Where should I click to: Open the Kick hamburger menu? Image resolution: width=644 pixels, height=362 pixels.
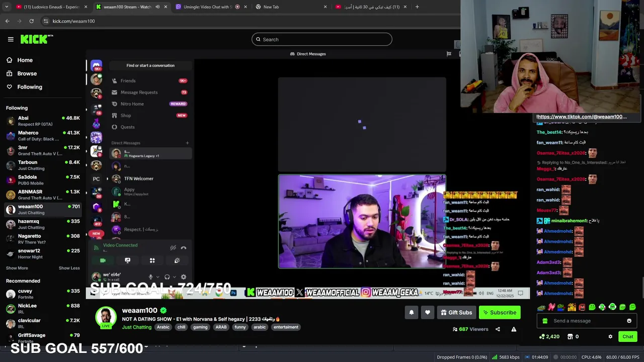pos(11,39)
